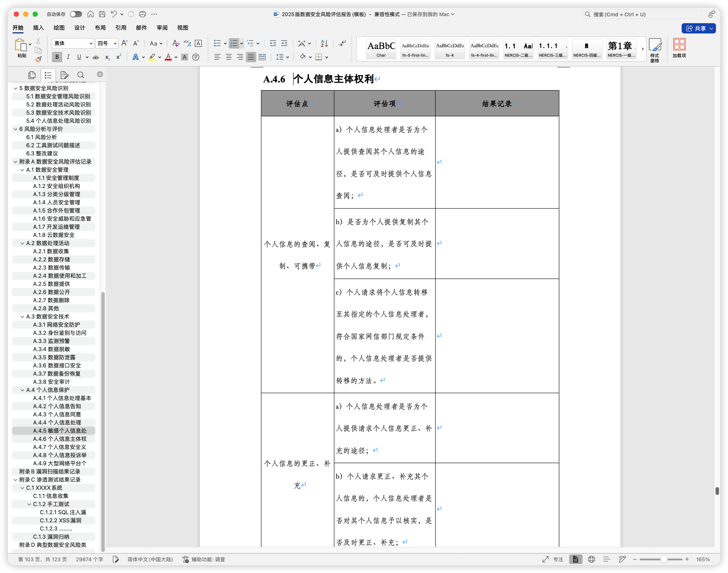Open the 布局 ribbon tab

[x=100, y=28]
